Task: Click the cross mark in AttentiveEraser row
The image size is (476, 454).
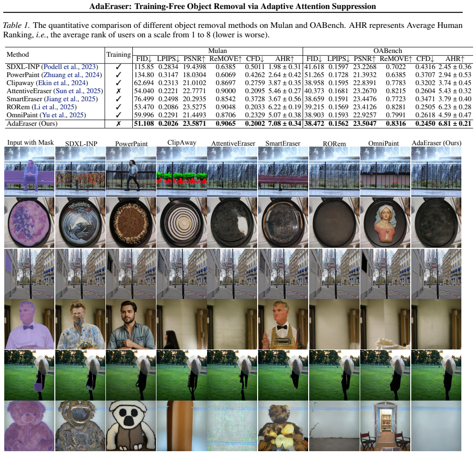Action: tap(118, 91)
